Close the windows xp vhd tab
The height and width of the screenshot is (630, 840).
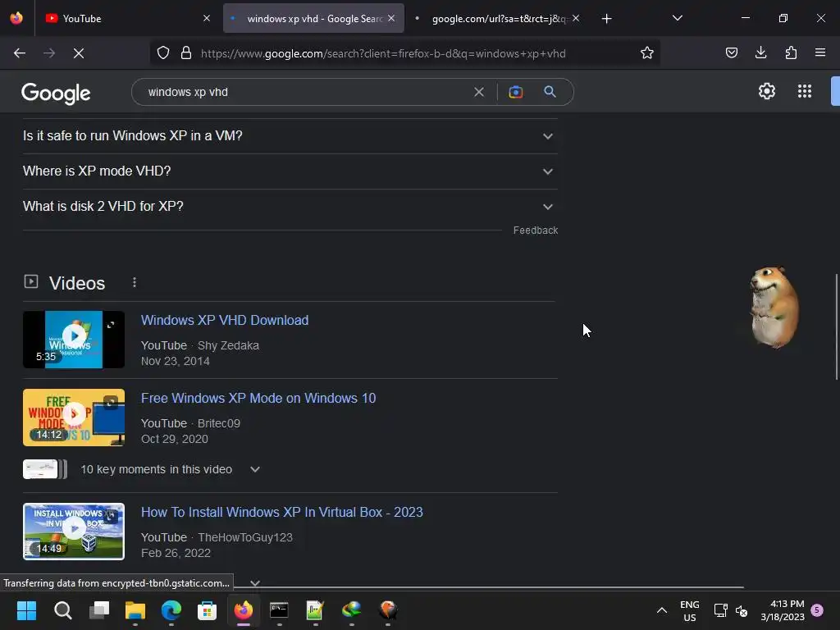point(391,18)
